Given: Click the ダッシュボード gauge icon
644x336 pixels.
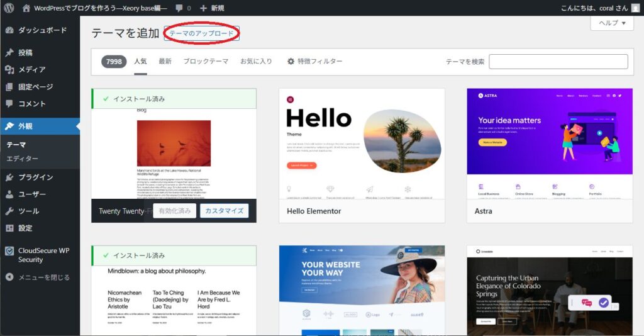Looking at the screenshot, I should coord(9,30).
